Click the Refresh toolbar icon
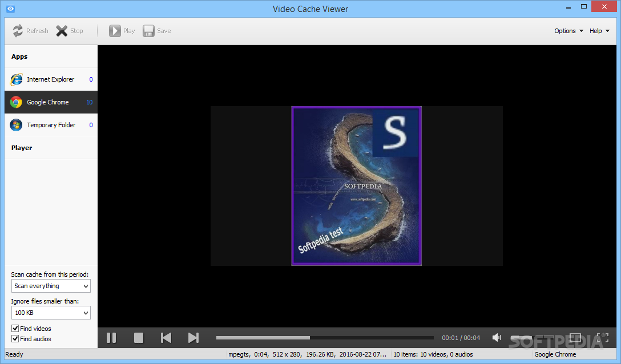This screenshot has height=364, width=621. pyautogui.click(x=18, y=31)
